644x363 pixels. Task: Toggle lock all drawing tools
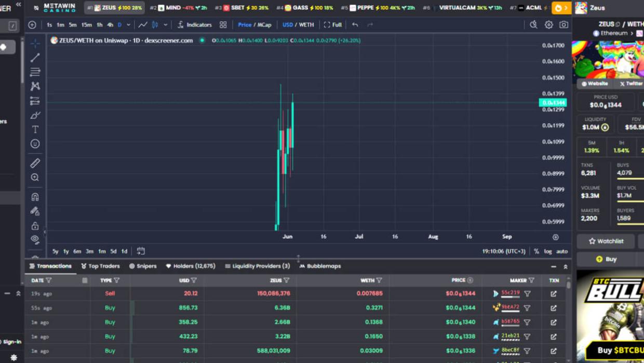(35, 226)
